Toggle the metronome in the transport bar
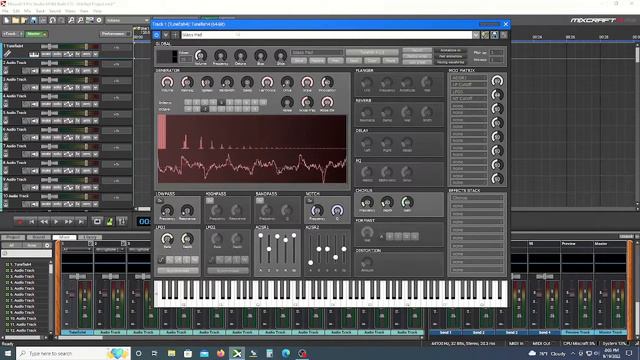Screen dimensions: 640x360 [109, 221]
